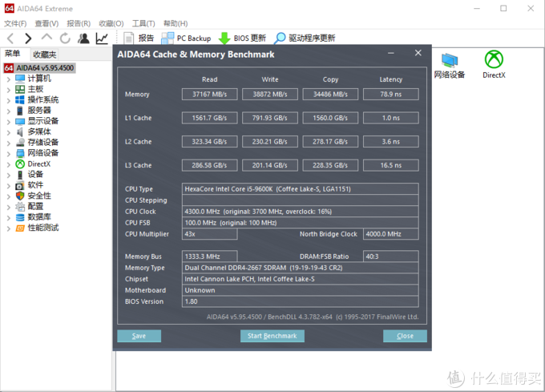Click the 报告 report toolbar button

(139, 38)
